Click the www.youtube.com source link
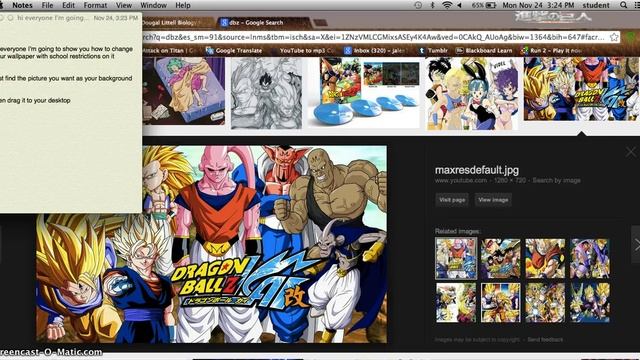Image resolution: width=640 pixels, height=360 pixels. coord(461,180)
